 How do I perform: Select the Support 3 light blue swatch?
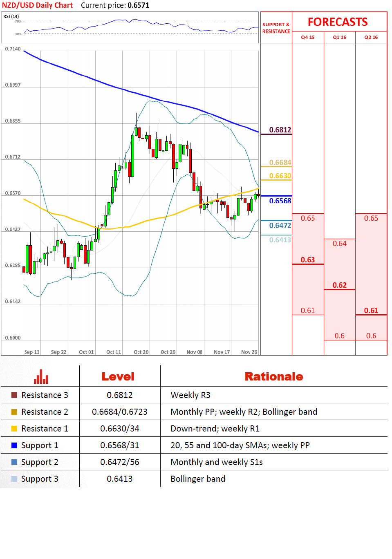tap(14, 479)
